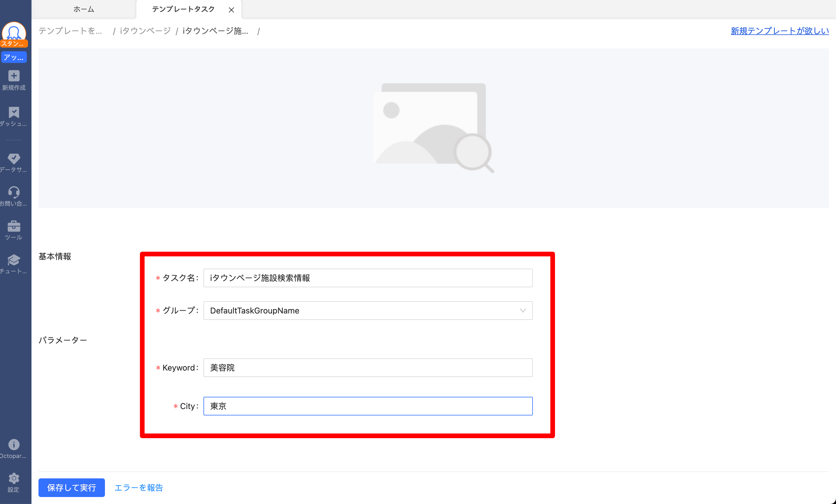Click the orange スタン... plan badge
836x504 pixels.
click(x=14, y=44)
